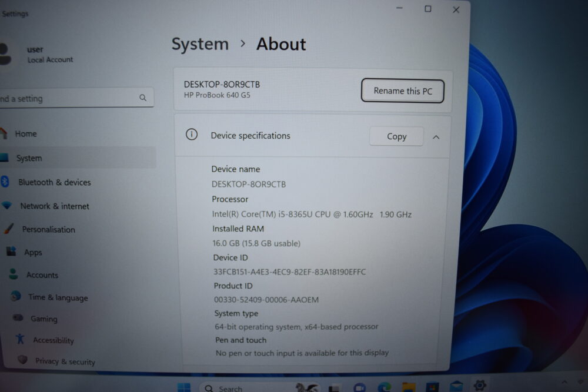The height and width of the screenshot is (392, 588).
Task: Open the user Local Account profile
Action: pos(38,54)
